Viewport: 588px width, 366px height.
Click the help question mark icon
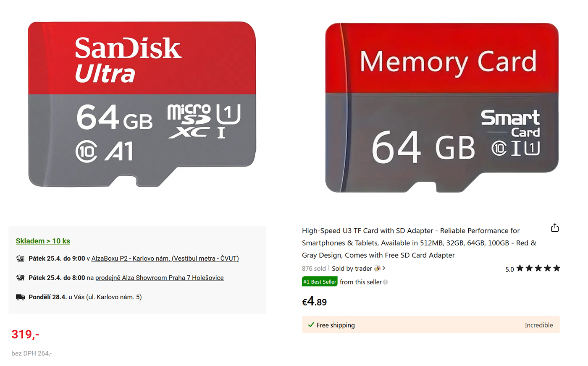click(x=386, y=282)
